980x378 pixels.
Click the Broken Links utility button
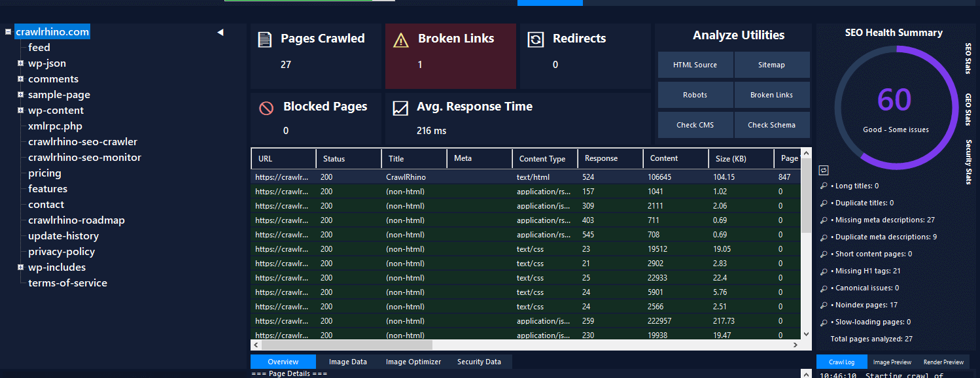[x=772, y=95]
